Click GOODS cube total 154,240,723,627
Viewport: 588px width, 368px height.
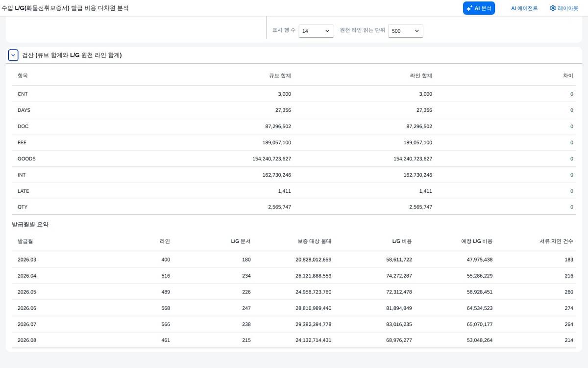click(x=271, y=158)
